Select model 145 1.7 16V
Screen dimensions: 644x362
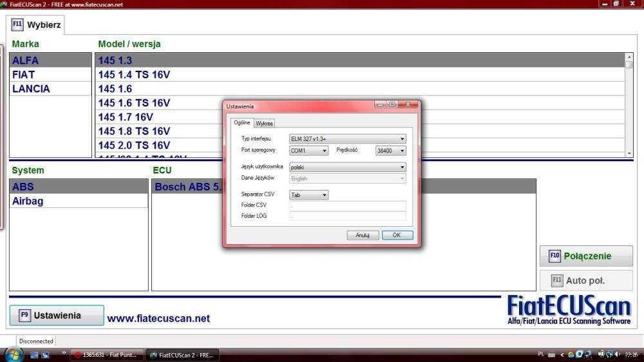[x=159, y=117]
